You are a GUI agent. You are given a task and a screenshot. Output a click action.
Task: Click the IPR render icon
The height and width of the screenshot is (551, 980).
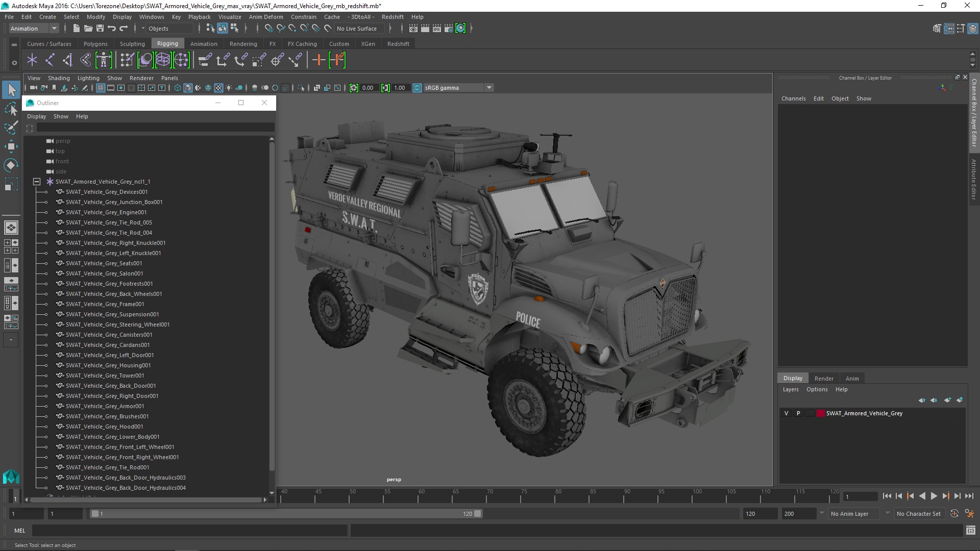[436, 29]
